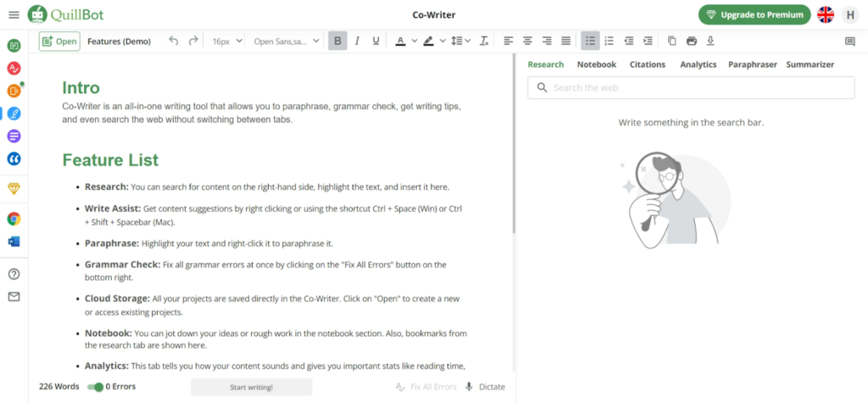Justify the text
The height and width of the screenshot is (403, 868).
(565, 41)
